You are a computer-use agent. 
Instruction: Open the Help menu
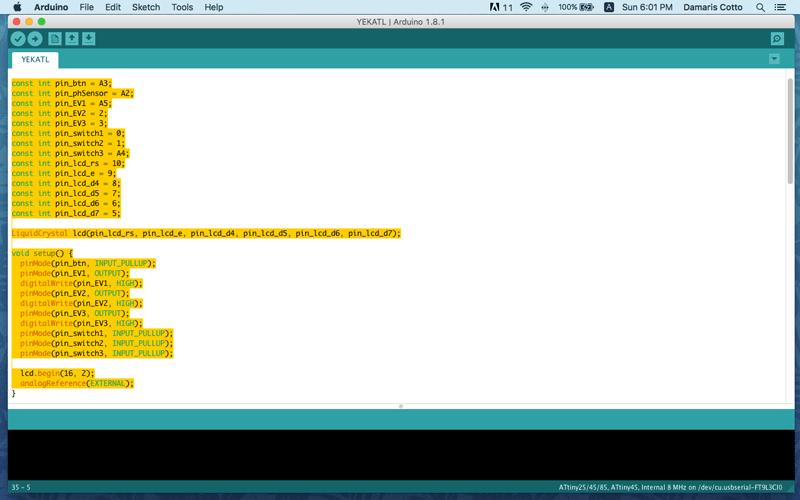(x=214, y=7)
